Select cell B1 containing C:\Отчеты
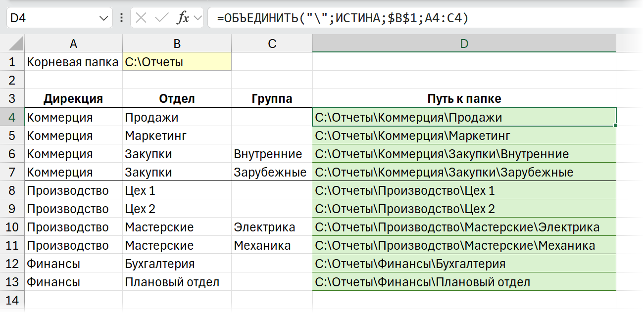 pos(177,61)
